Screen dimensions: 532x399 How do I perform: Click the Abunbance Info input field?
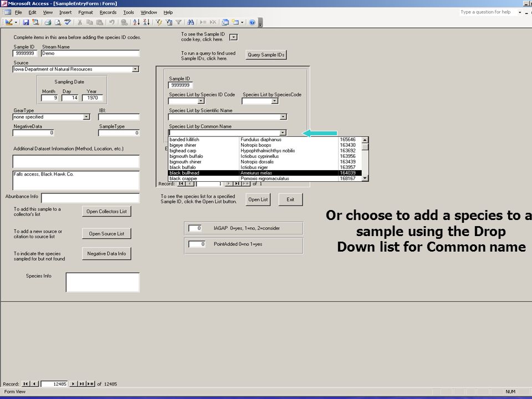(90, 198)
